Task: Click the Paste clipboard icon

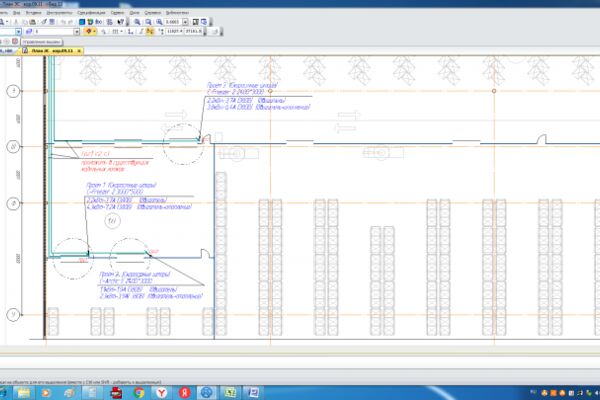Action: [x=33, y=22]
